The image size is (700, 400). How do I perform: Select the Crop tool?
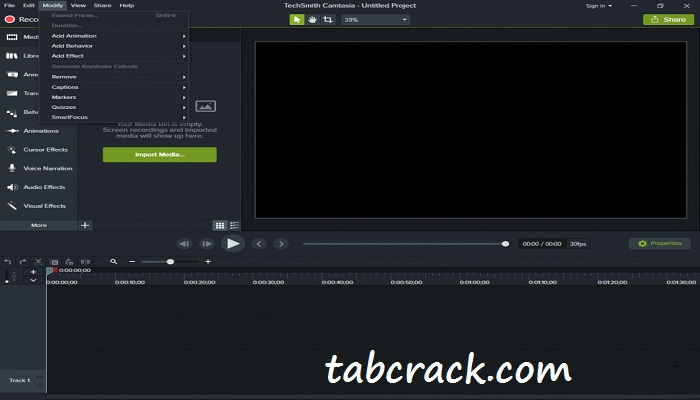[x=328, y=20]
